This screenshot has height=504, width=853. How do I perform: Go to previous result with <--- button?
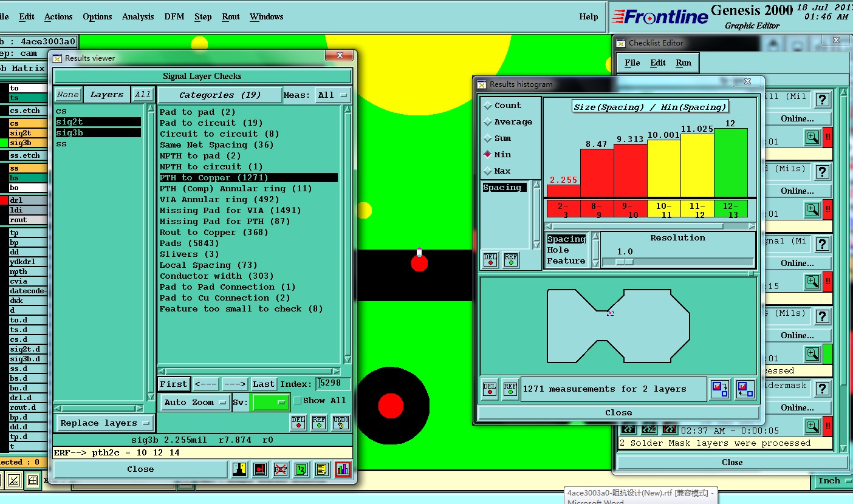pos(205,384)
